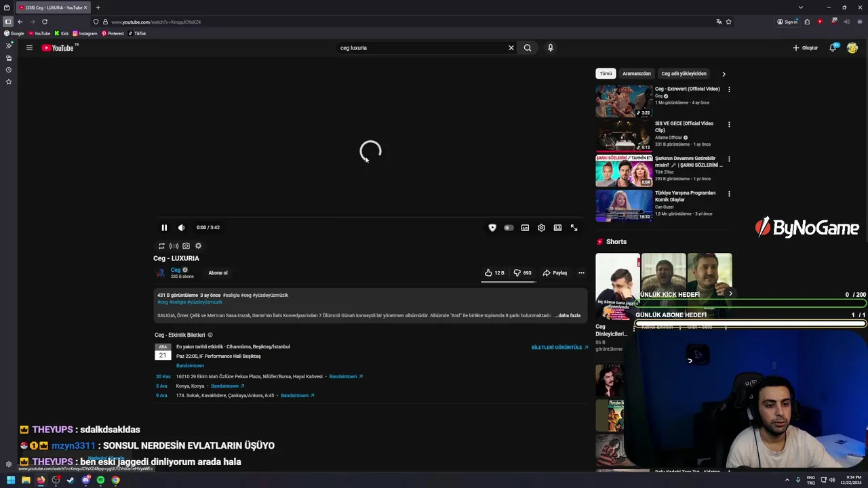Open SİS VE GECE official video title

tap(684, 127)
